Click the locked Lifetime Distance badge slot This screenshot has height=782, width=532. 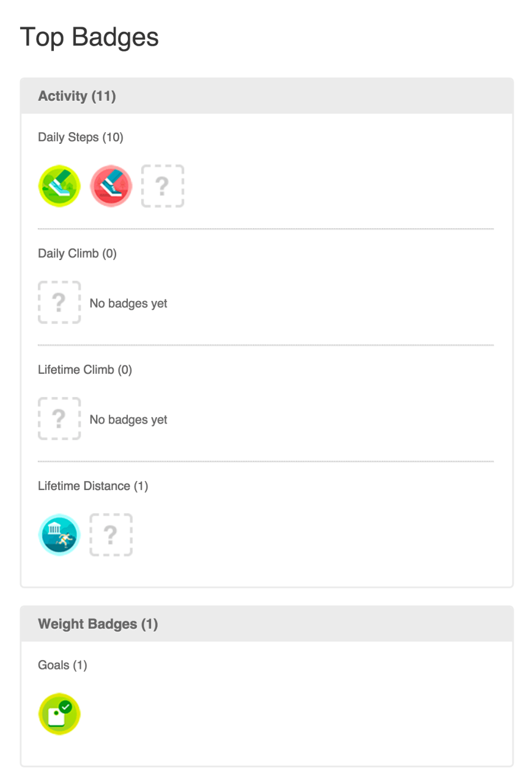(111, 535)
